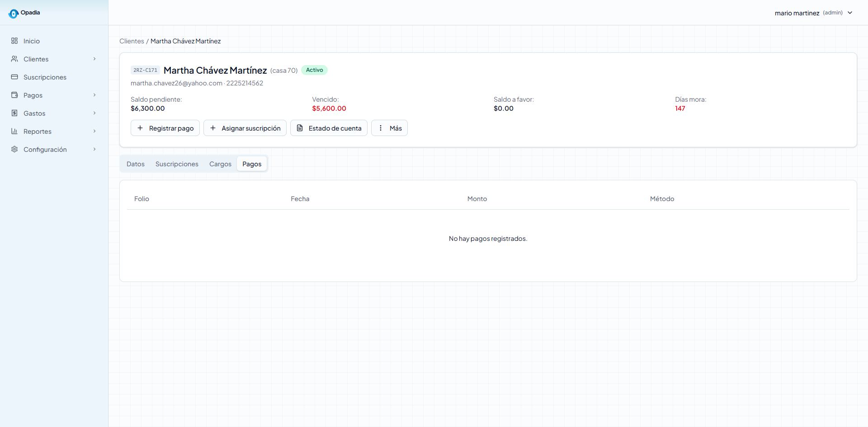Expand the Reportes submenu chevron
This screenshot has width=868, height=427.
[x=94, y=131]
